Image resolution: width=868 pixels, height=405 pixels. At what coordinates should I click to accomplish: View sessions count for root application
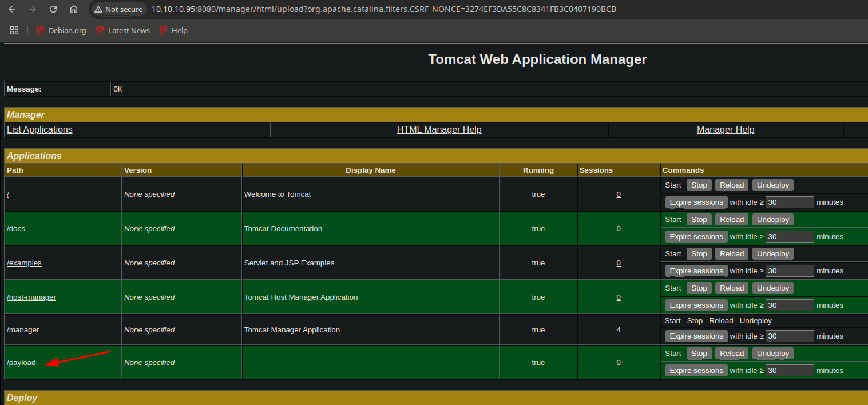coord(619,194)
